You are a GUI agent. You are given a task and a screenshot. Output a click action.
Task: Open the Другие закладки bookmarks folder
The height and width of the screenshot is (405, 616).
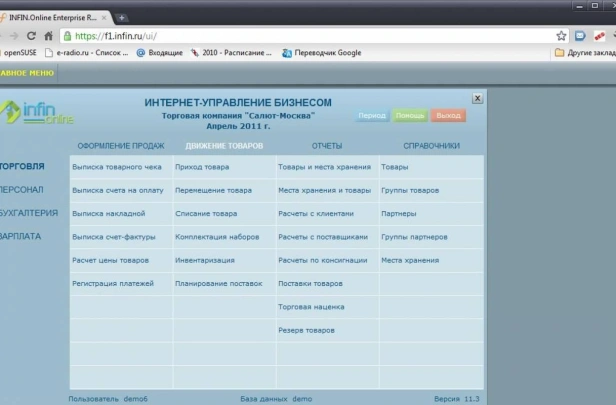[585, 53]
